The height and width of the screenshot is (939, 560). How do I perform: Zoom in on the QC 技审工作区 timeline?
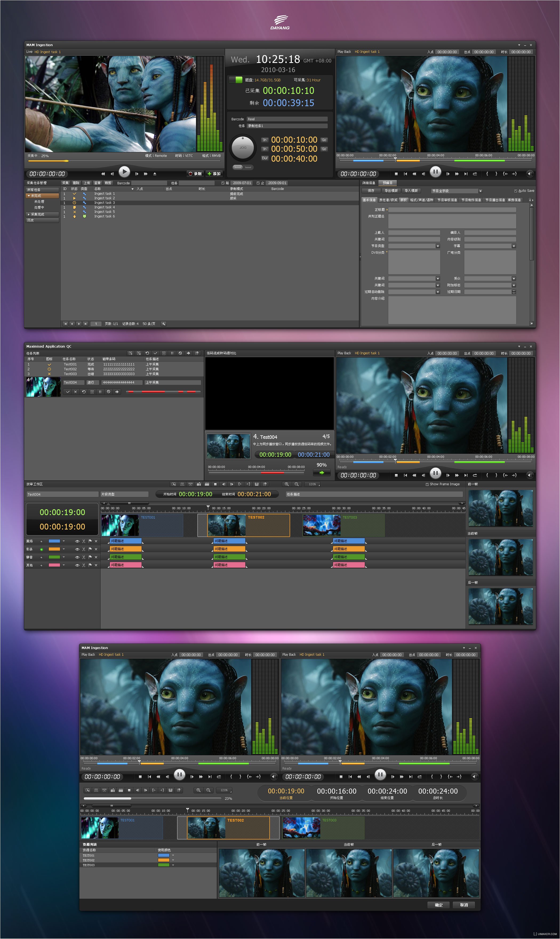point(287,484)
